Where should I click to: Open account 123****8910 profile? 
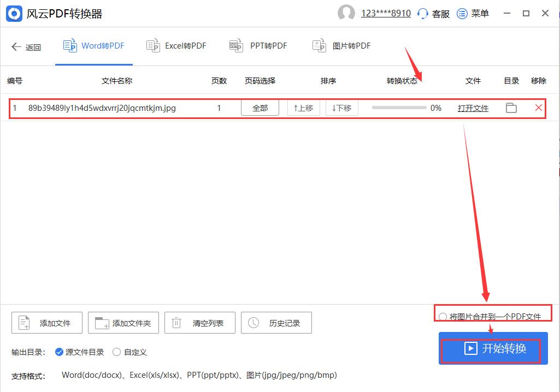(385, 13)
